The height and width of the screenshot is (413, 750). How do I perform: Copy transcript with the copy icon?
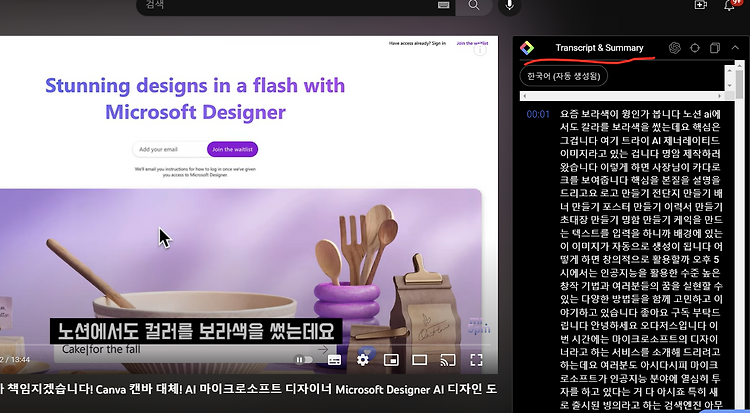(x=715, y=48)
